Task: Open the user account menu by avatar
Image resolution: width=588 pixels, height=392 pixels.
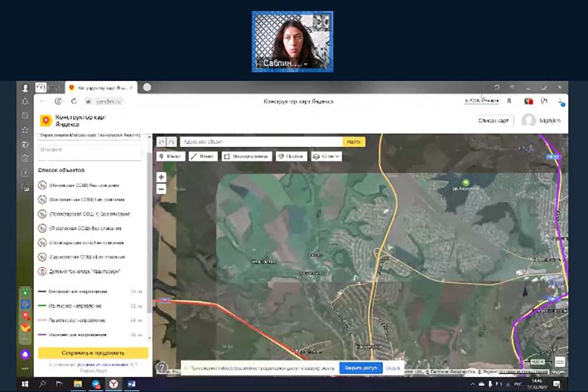Action: pyautogui.click(x=529, y=120)
